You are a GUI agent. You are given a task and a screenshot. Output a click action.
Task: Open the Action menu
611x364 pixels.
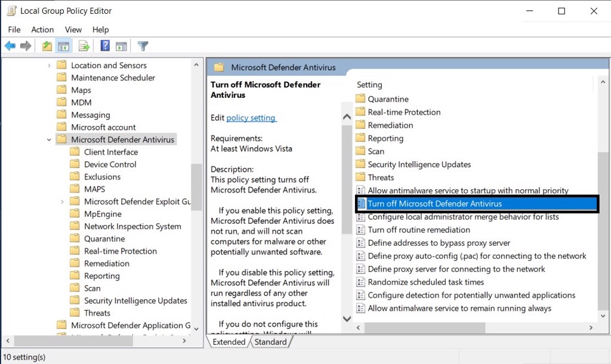[42, 30]
